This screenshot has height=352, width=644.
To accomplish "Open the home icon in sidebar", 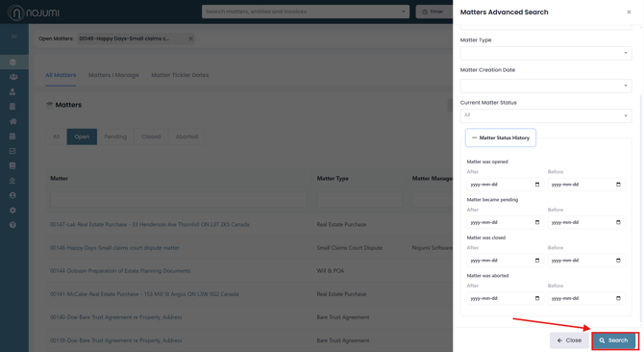I will click(x=12, y=121).
